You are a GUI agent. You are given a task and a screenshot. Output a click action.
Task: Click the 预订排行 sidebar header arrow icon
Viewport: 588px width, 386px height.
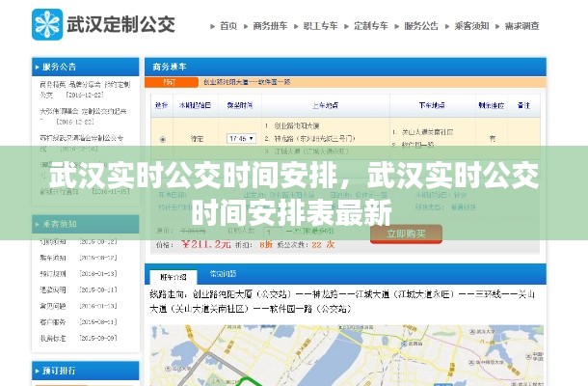(37, 369)
